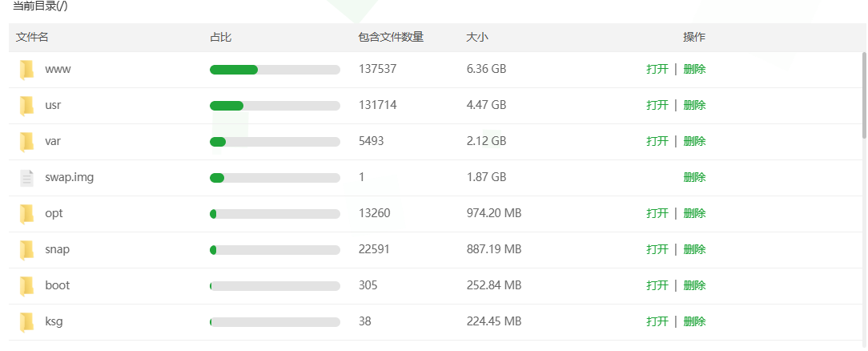868x351 pixels.
Task: Select the boot file name
Action: click(57, 285)
